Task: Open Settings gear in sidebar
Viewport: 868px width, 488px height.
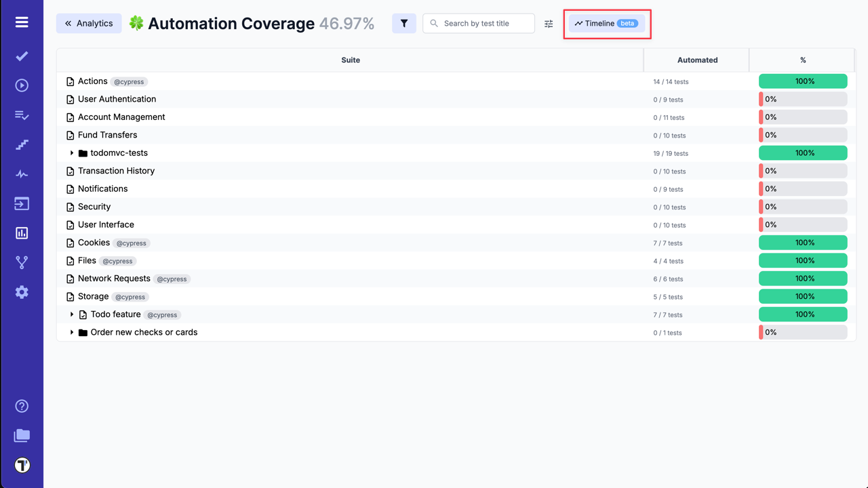Action: 22,292
